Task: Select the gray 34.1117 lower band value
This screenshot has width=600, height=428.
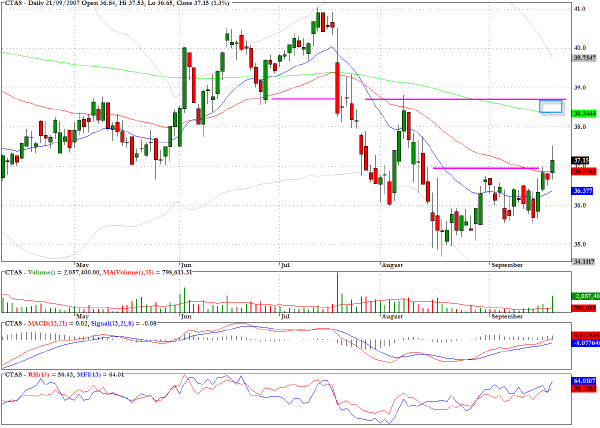Action: click(x=584, y=262)
